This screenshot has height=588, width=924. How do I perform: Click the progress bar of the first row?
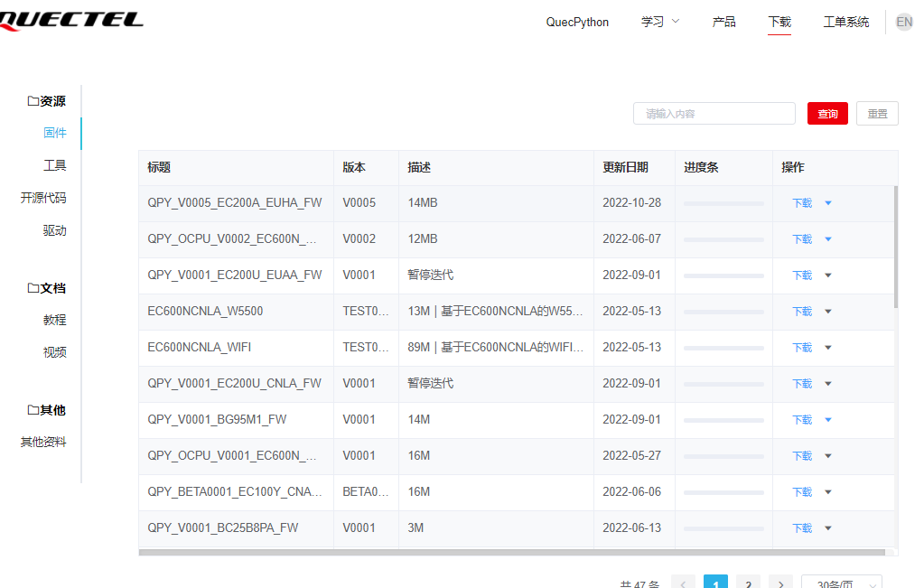[723, 202]
